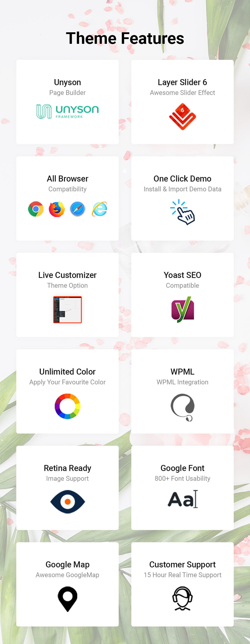
Task: Click the Customer Support headset icon
Action: [x=182, y=598]
